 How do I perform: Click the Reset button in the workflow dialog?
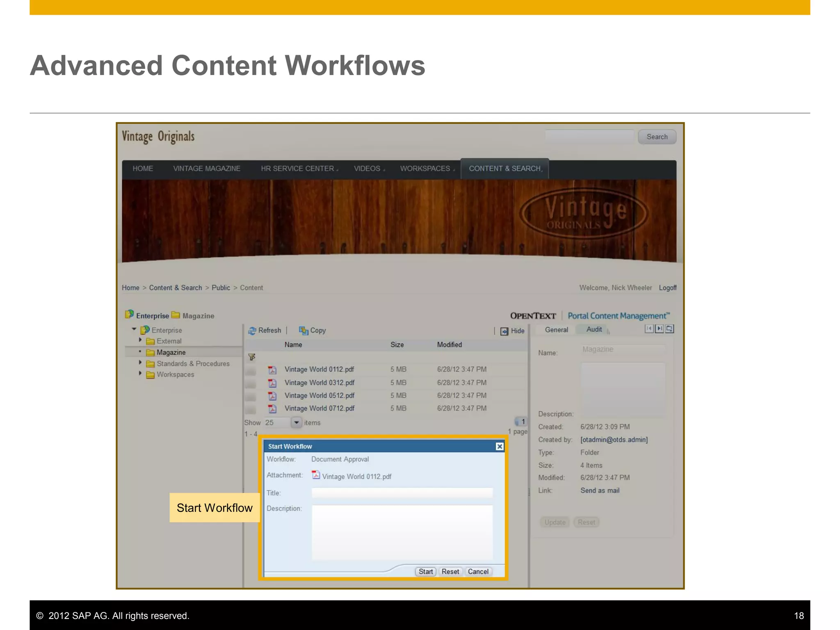pos(450,572)
